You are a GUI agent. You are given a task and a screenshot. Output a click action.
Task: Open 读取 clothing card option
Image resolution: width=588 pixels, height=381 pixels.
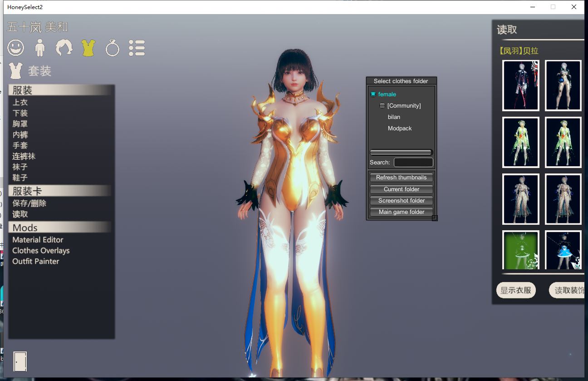[20, 214]
